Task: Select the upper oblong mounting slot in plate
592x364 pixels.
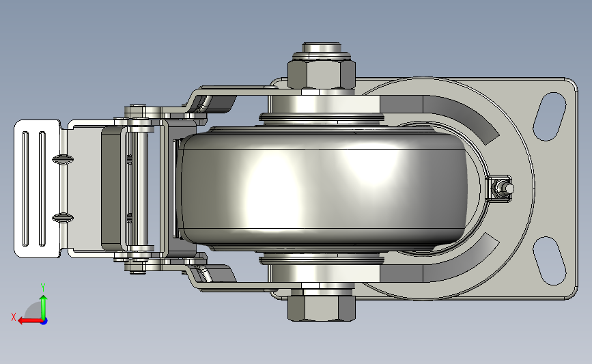Action: 550,116
